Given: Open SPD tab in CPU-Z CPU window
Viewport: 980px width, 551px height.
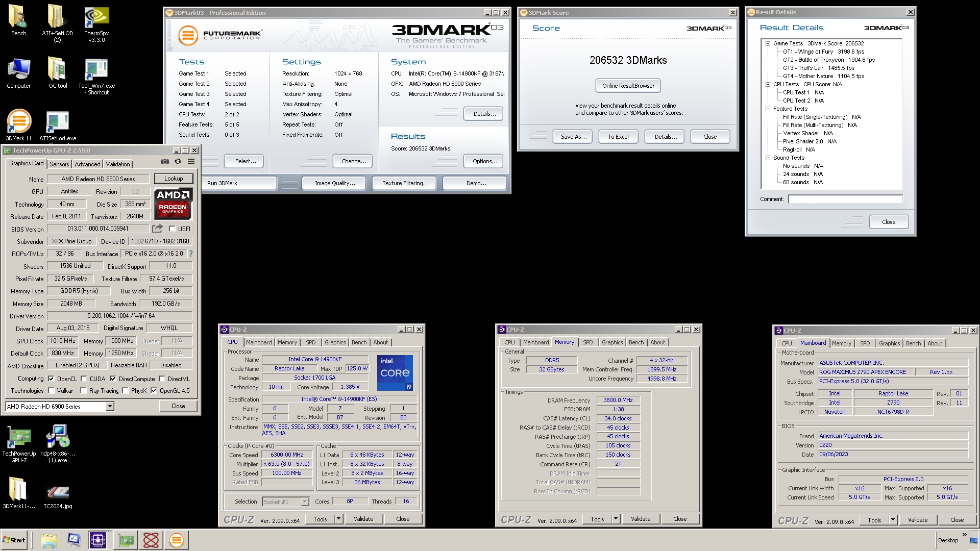Looking at the screenshot, I should pos(311,342).
